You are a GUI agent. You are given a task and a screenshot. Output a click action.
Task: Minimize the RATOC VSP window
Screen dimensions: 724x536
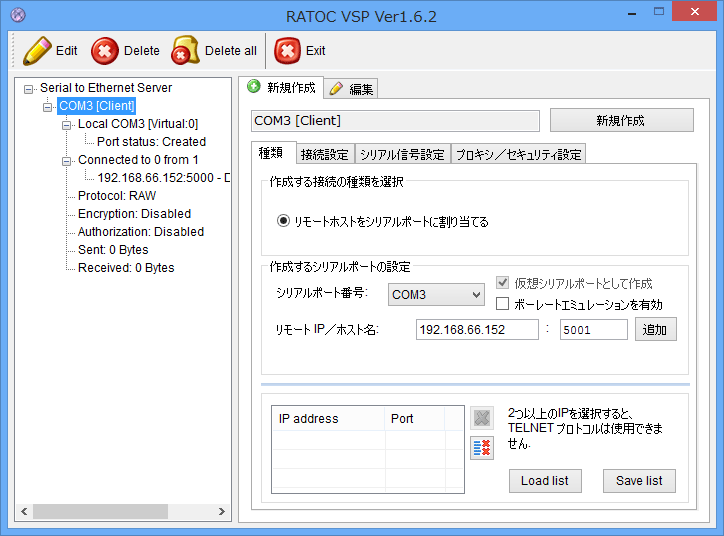pyautogui.click(x=632, y=13)
